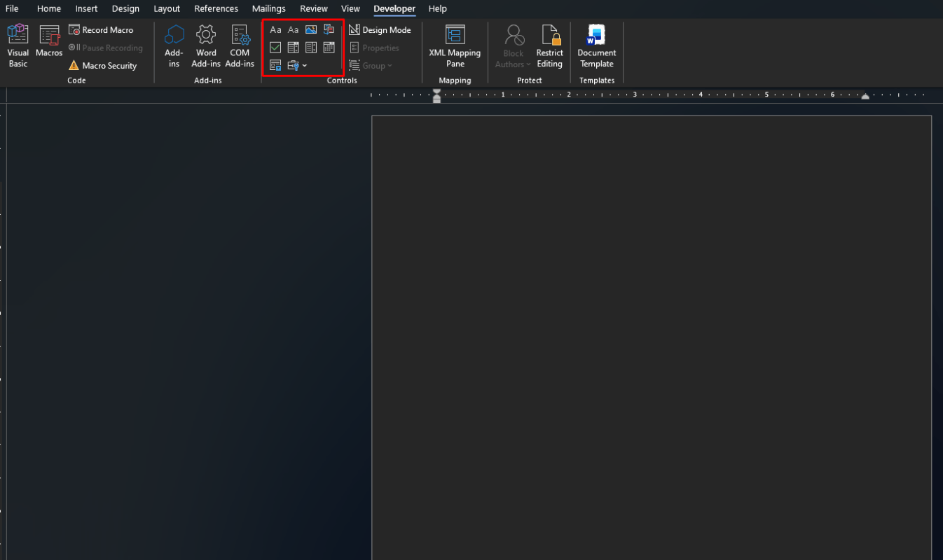The width and height of the screenshot is (943, 560).
Task: Switch to the Layout tab
Action: point(167,8)
